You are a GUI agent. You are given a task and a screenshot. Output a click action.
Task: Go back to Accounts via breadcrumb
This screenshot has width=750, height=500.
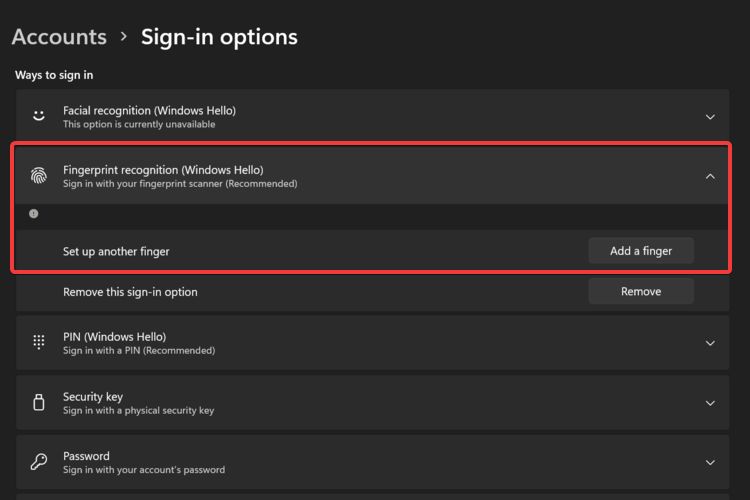(x=59, y=37)
